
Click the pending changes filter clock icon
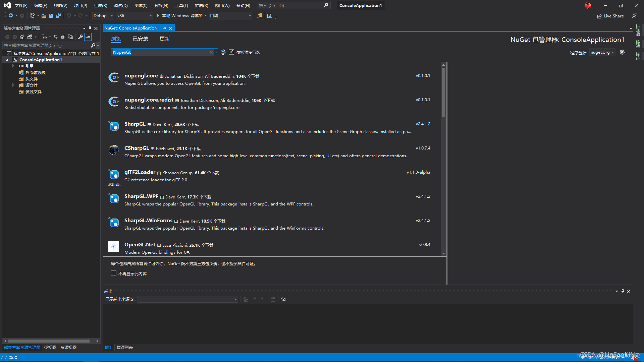tap(45, 37)
